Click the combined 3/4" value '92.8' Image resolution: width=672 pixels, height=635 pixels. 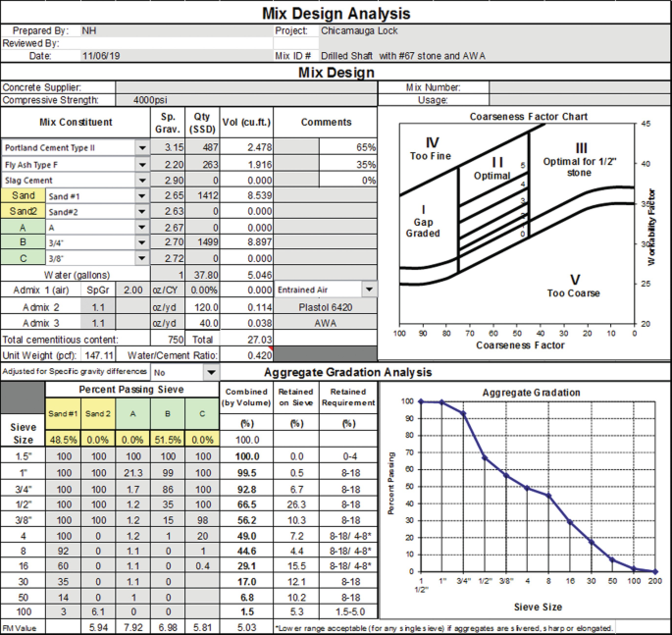[x=246, y=489]
